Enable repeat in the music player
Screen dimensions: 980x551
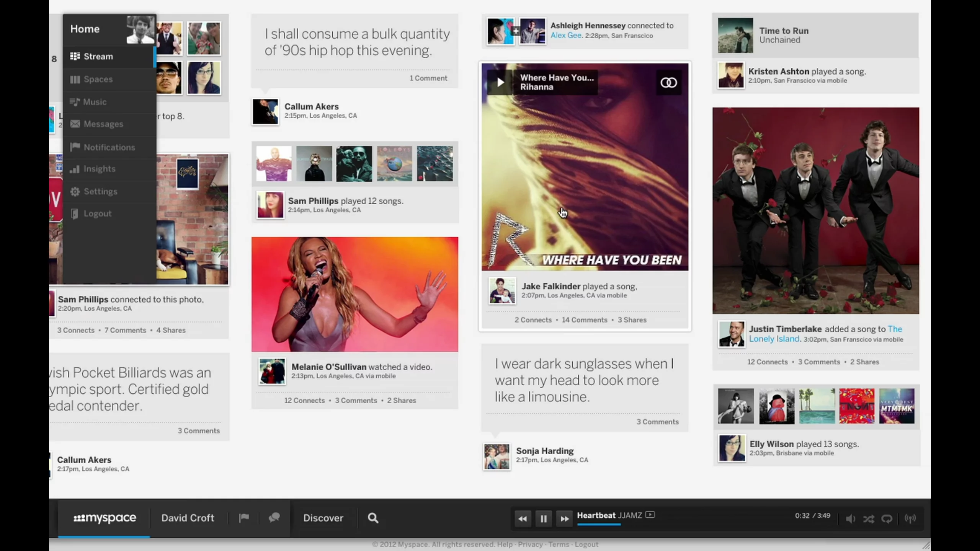[887, 518]
